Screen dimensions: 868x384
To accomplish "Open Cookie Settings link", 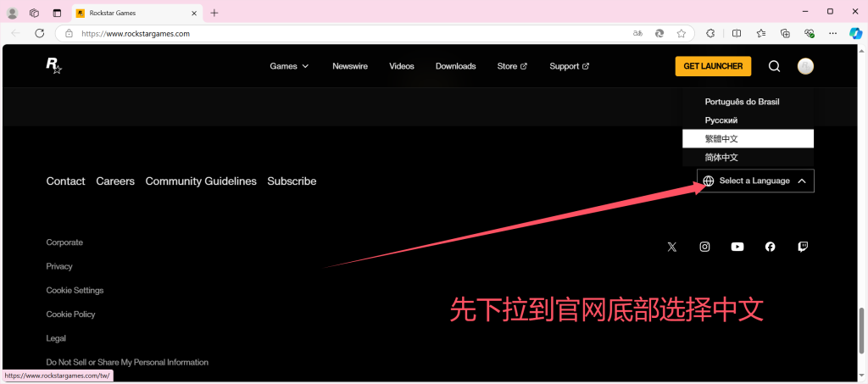I will tap(75, 290).
